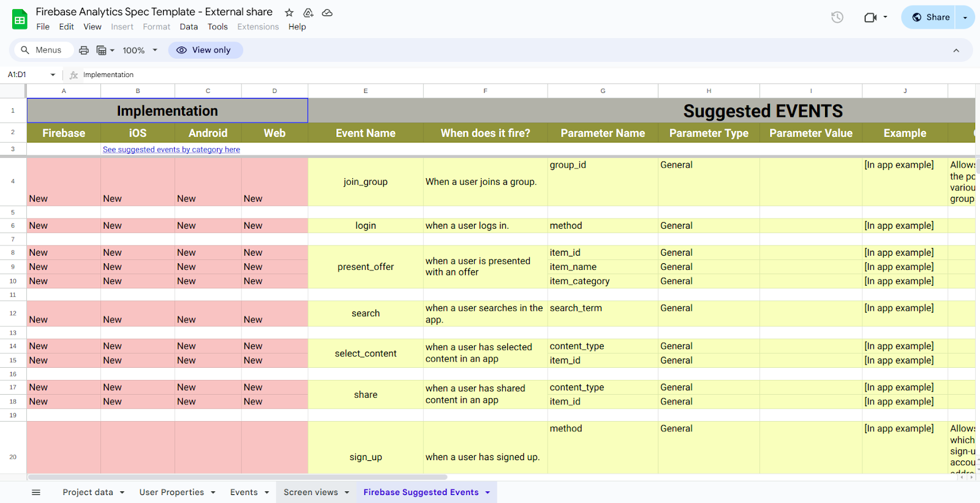Click the Implementation merged header cell

click(167, 111)
